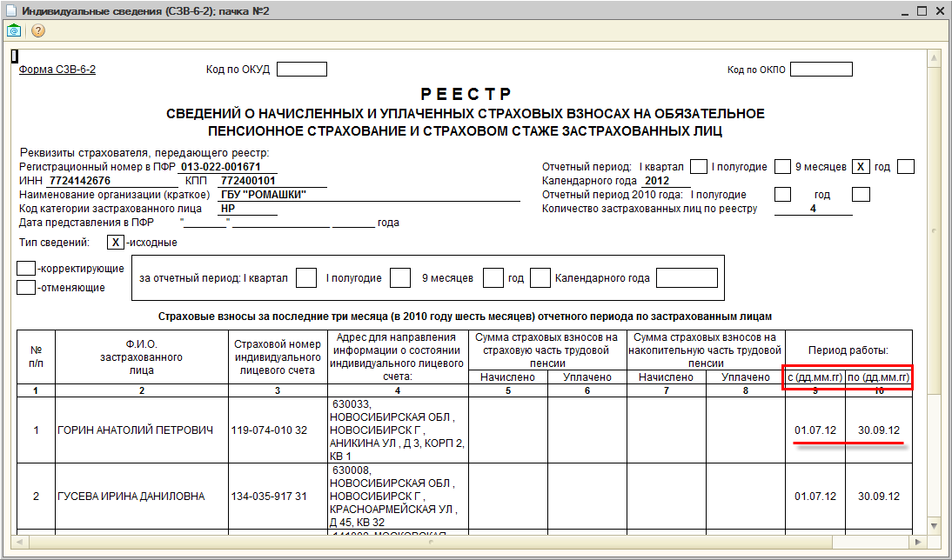This screenshot has height=560, width=952.
Task: Click the horizontal scrollbar right arrow
Action: point(917,541)
